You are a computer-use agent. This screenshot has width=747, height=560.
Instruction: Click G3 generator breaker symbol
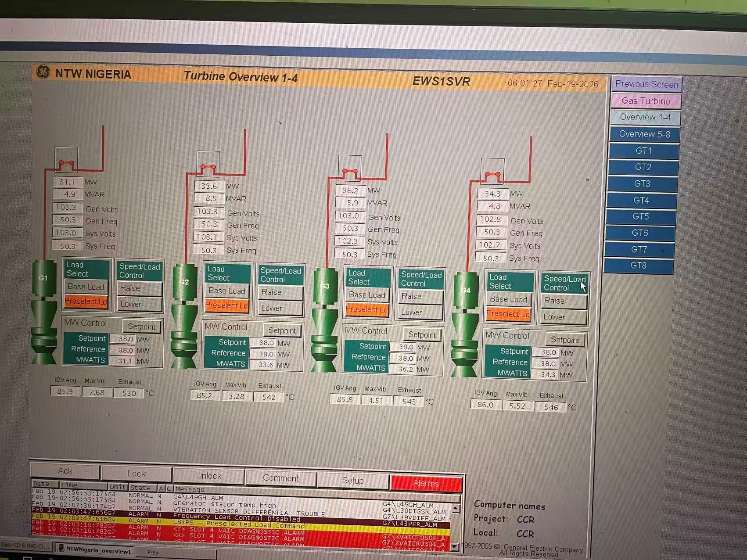350,171
